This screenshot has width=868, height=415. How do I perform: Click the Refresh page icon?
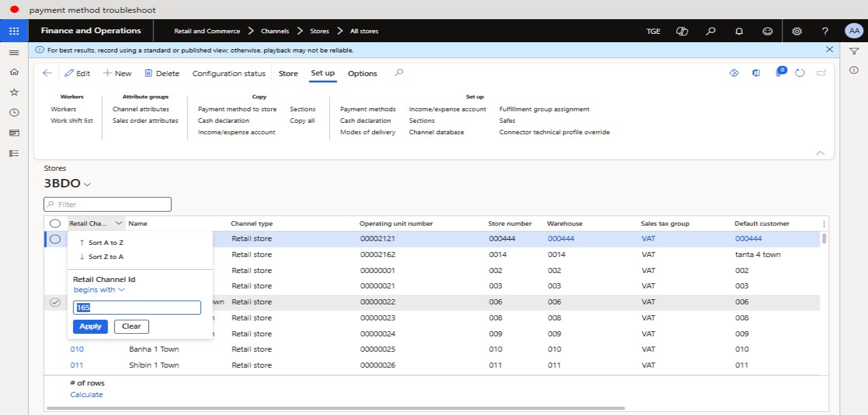(800, 73)
